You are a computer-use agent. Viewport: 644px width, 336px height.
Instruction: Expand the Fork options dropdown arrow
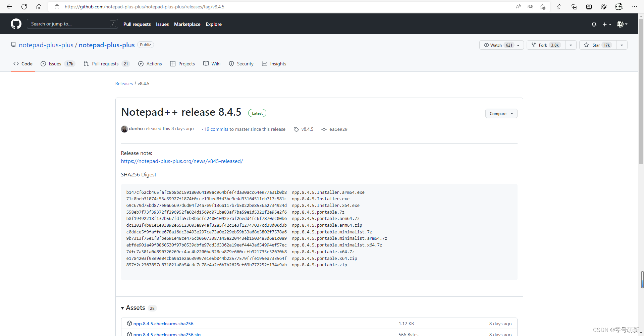(571, 45)
